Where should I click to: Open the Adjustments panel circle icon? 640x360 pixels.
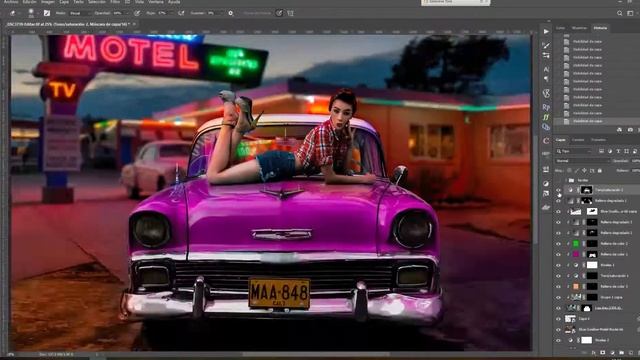click(546, 183)
